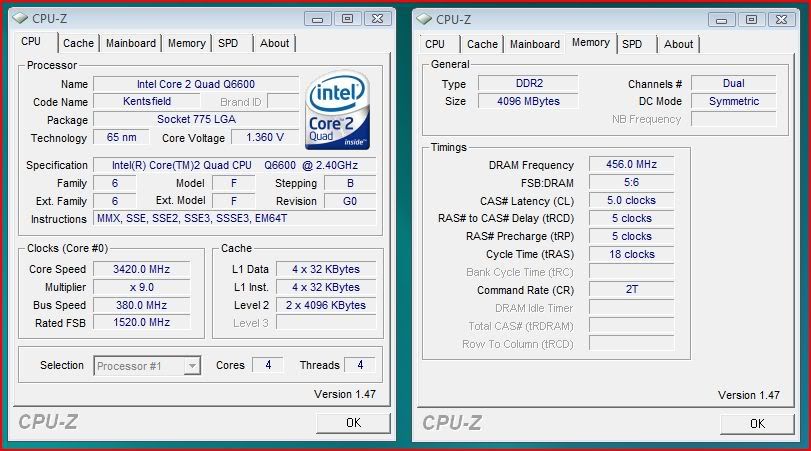The image size is (811, 451).
Task: Click the Revision value G0
Action: tap(350, 201)
